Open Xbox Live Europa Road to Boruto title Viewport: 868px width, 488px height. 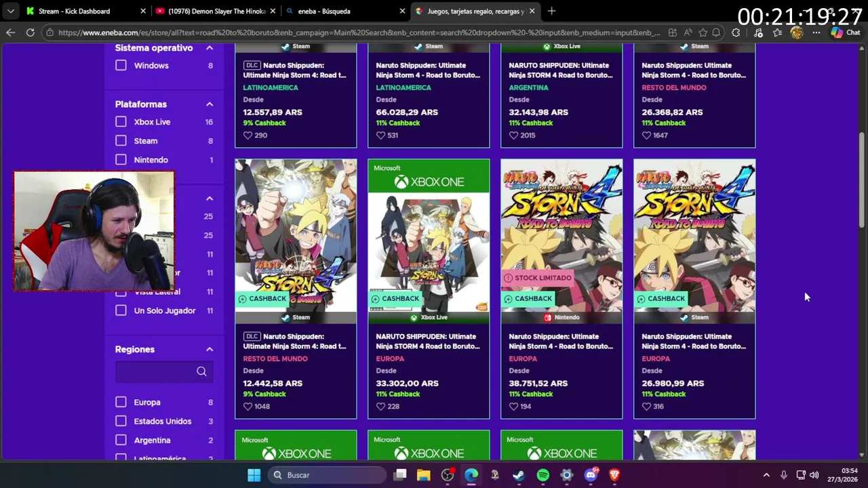pyautogui.click(x=427, y=341)
